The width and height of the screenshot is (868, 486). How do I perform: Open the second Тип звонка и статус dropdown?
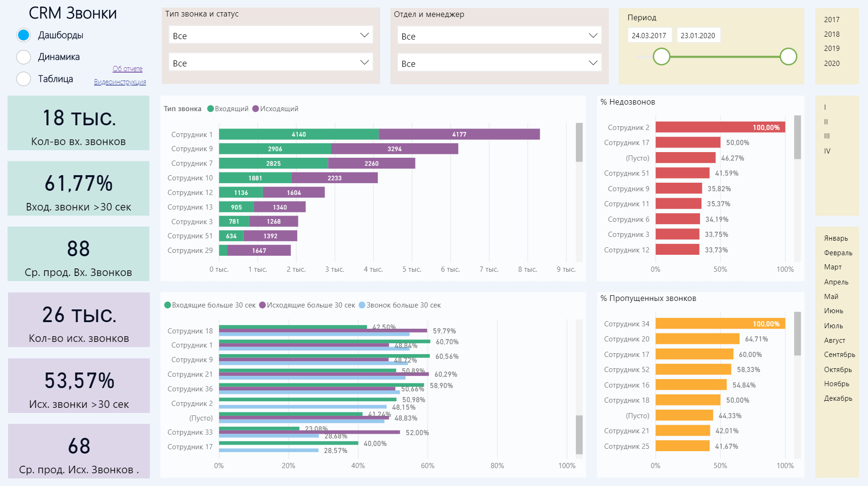[x=271, y=63]
